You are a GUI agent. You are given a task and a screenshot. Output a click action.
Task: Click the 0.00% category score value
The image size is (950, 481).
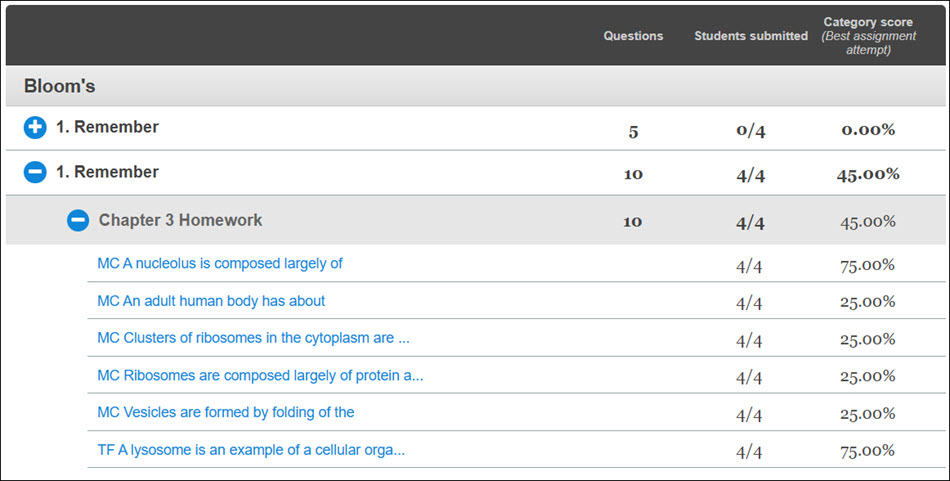coord(868,130)
